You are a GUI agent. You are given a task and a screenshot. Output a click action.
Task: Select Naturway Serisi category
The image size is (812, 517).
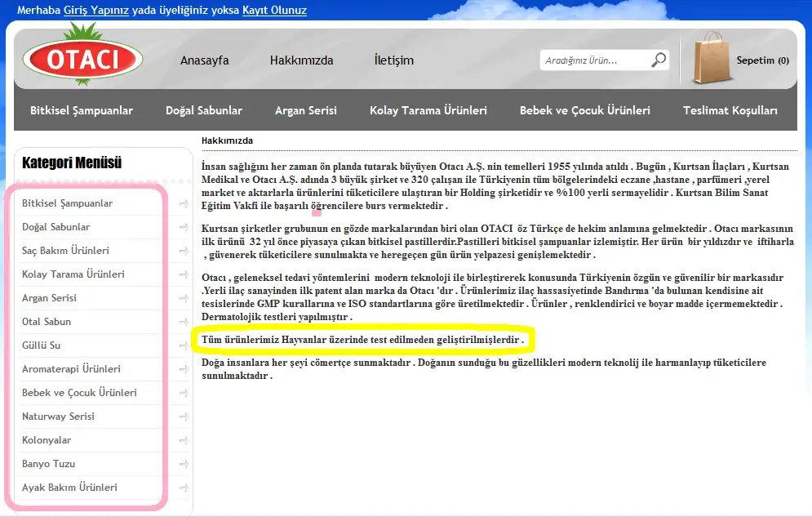[59, 417]
